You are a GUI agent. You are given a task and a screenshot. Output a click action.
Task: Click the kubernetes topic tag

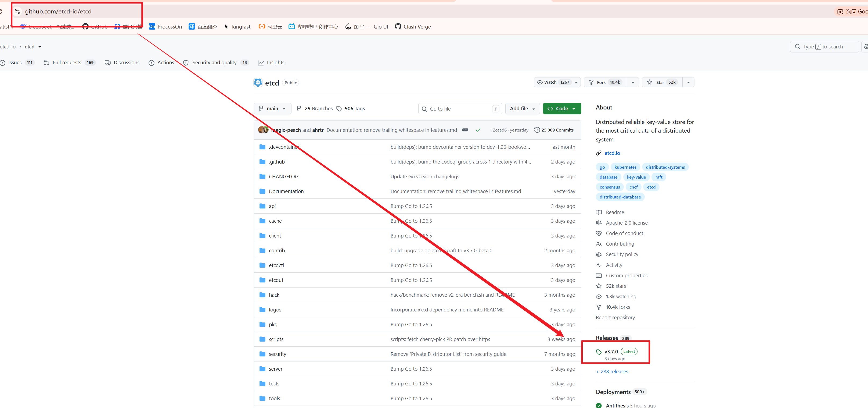[x=625, y=167]
